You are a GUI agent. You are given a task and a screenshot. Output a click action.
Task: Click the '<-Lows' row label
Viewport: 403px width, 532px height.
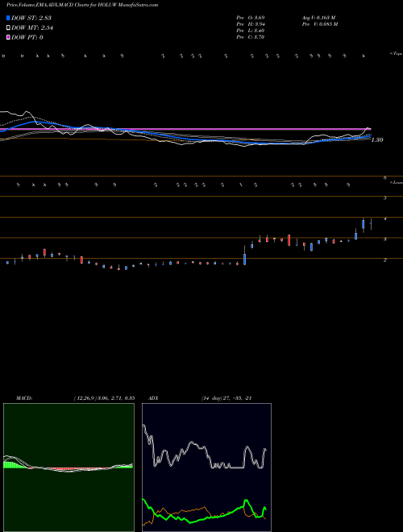pyautogui.click(x=397, y=182)
